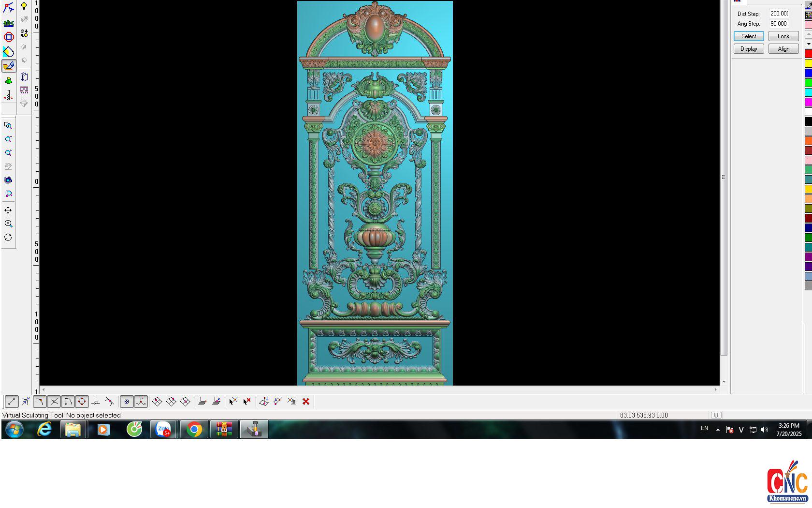Pick the red color swatch
This screenshot has width=812, height=508.
click(x=808, y=54)
